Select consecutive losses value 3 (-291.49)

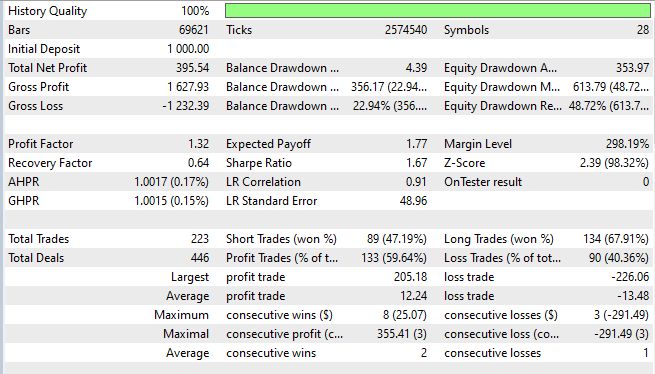(x=622, y=315)
